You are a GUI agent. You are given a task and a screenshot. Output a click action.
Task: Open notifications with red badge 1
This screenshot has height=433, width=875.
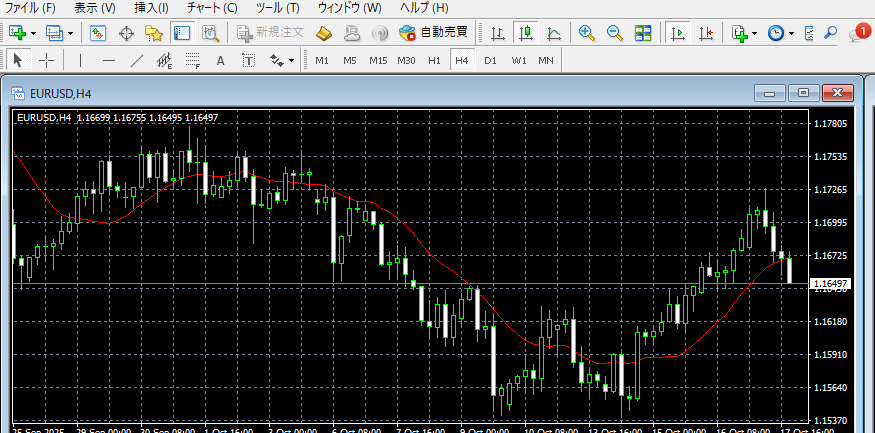pyautogui.click(x=860, y=33)
